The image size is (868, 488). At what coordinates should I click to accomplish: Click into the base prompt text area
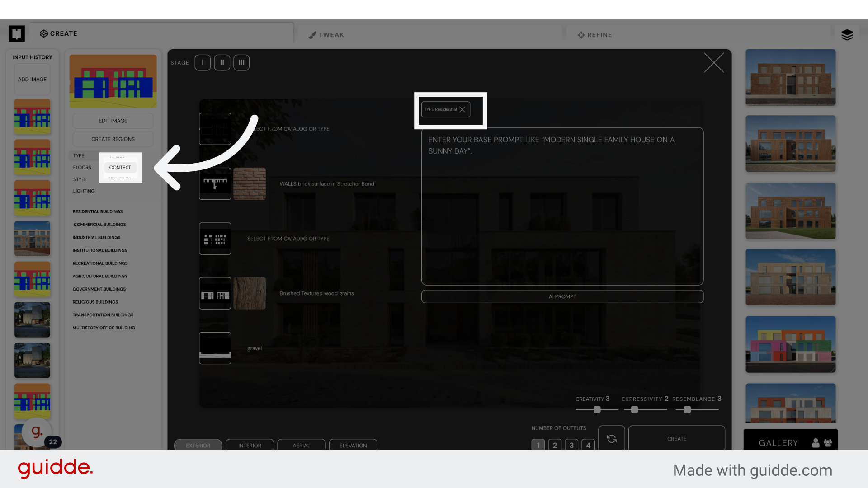coord(562,206)
